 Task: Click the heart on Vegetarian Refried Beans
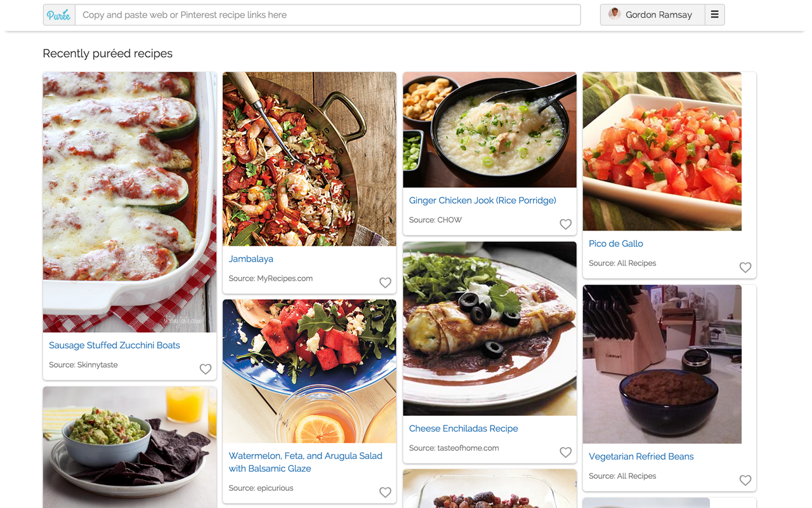[745, 480]
